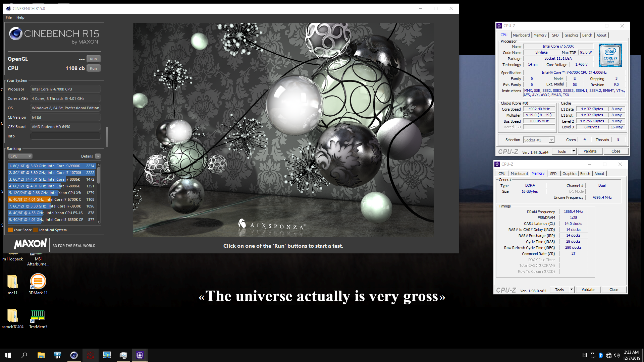The width and height of the screenshot is (644, 362).
Task: Click CPU-Z title bar icon of top window
Action: point(499,26)
